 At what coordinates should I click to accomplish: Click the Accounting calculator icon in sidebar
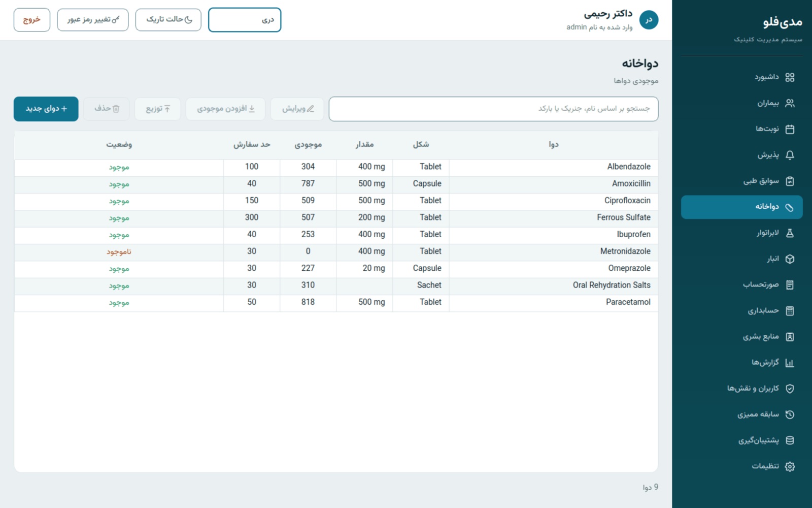tap(790, 311)
